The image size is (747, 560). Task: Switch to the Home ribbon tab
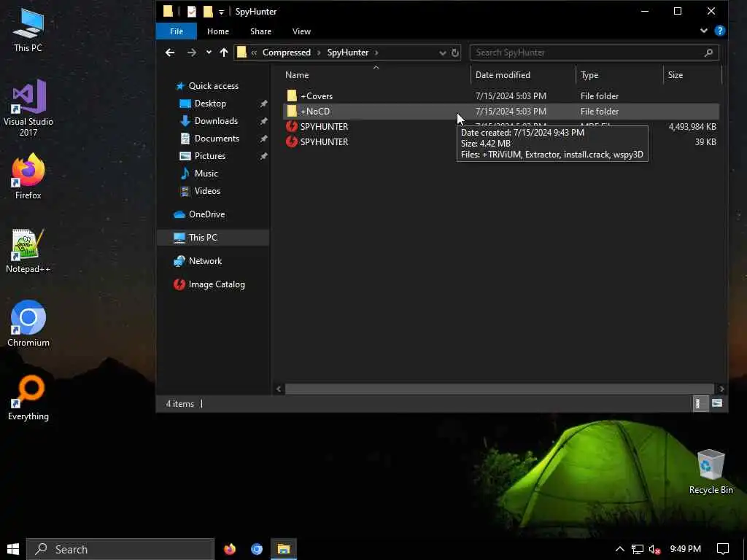218,31
